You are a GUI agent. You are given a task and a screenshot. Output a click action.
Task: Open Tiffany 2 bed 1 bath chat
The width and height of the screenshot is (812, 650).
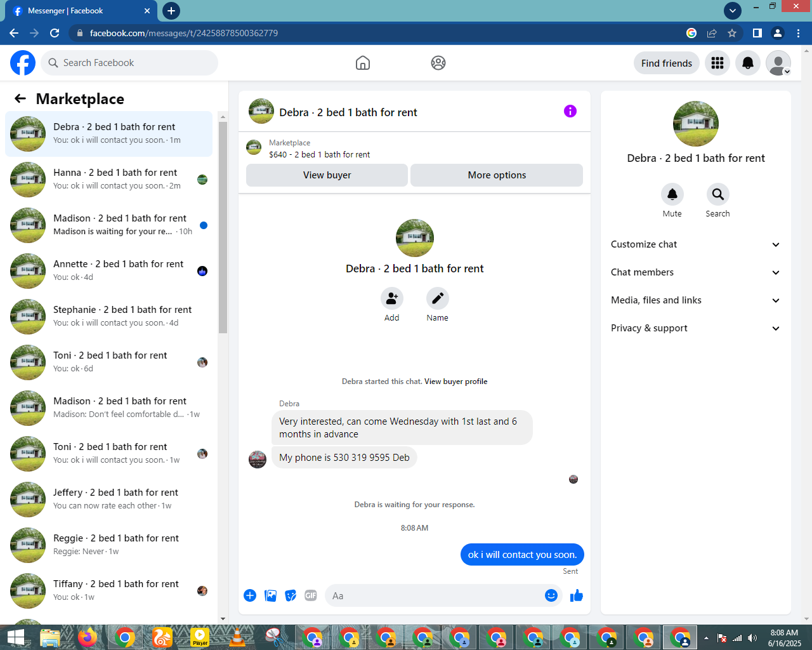point(108,591)
